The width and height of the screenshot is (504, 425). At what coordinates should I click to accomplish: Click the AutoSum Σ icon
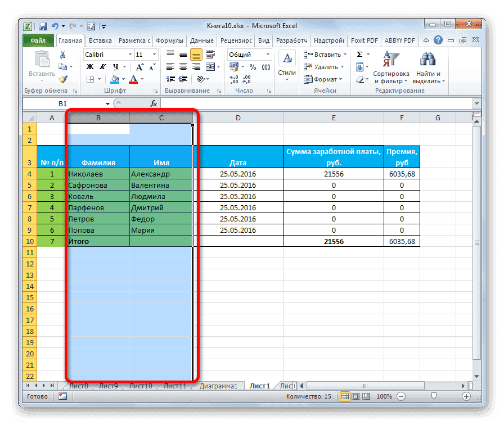pos(359,54)
